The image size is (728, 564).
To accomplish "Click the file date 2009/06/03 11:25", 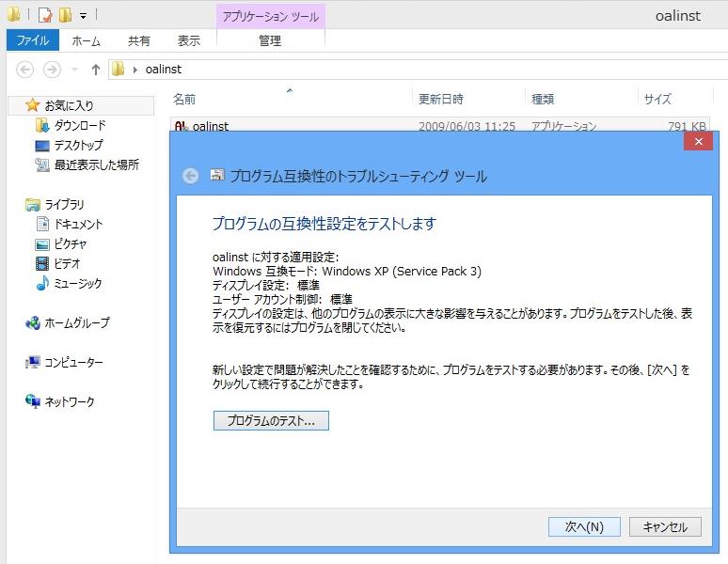I will [x=467, y=126].
